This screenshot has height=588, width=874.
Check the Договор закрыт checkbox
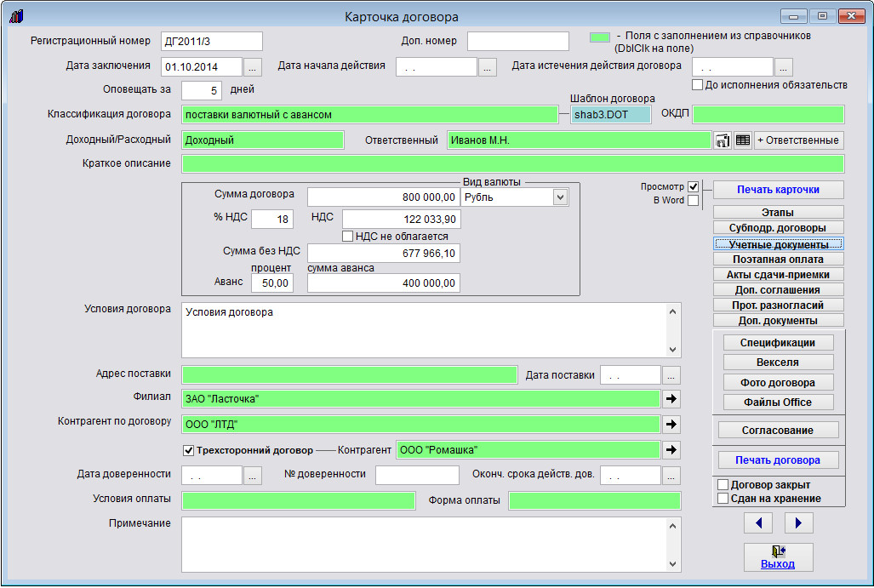click(723, 485)
